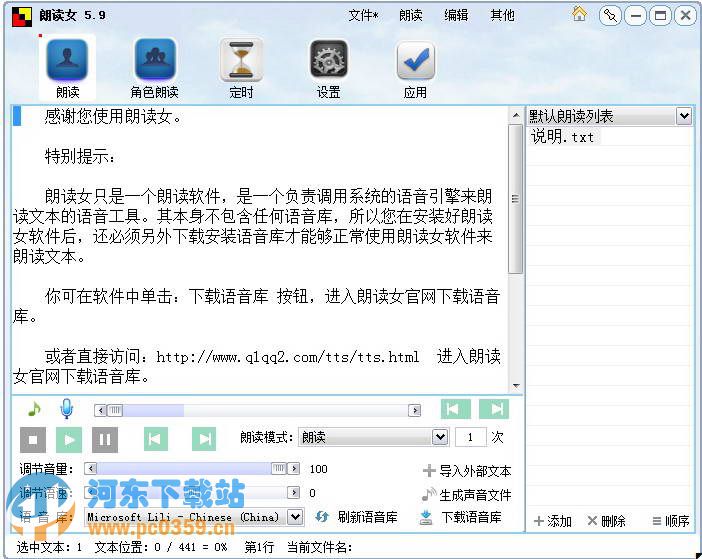The width and height of the screenshot is (702, 559).
Task: Open the 编辑 menu
Action: [456, 16]
